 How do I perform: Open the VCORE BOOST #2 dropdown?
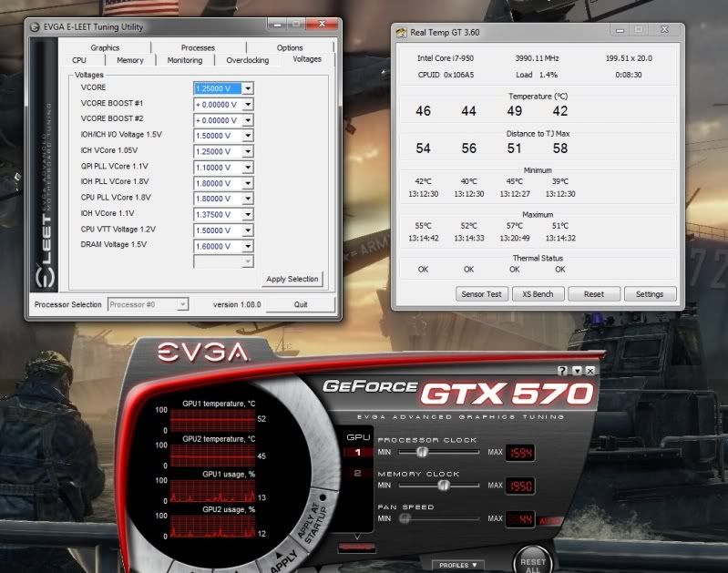tap(248, 120)
